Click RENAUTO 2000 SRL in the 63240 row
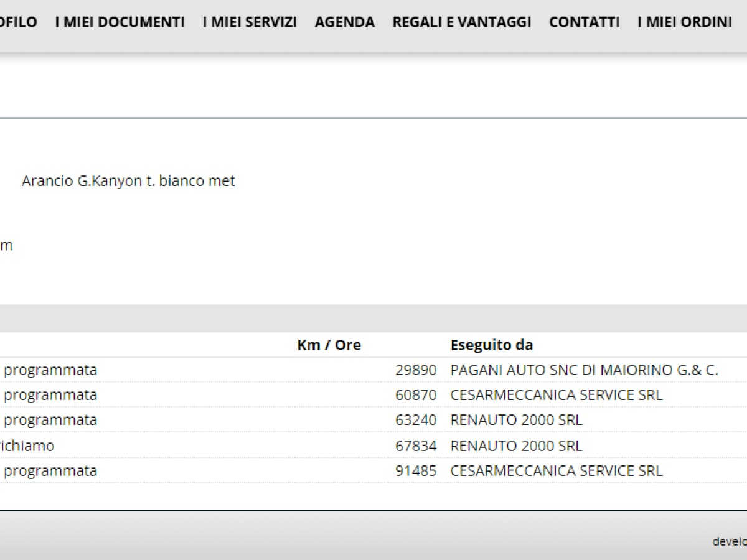Image resolution: width=747 pixels, height=560 pixels. coord(517,420)
